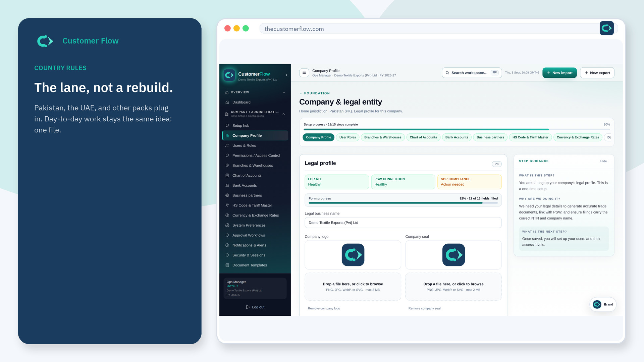Click the Document Templates icon
This screenshot has height=362, width=644.
pyautogui.click(x=227, y=265)
